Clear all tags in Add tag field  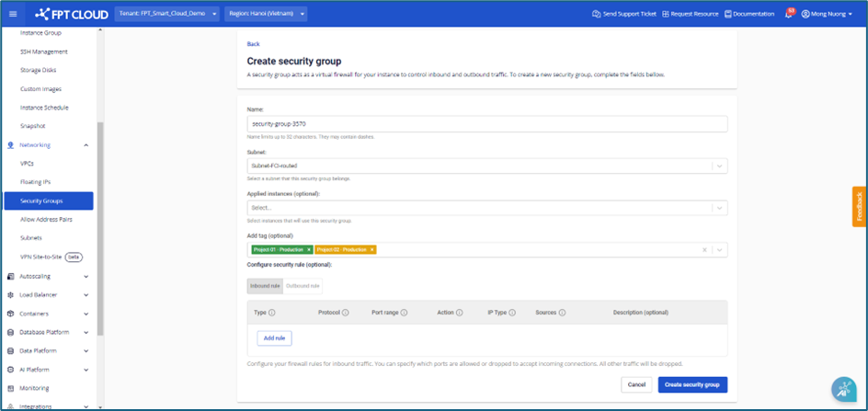(x=704, y=249)
